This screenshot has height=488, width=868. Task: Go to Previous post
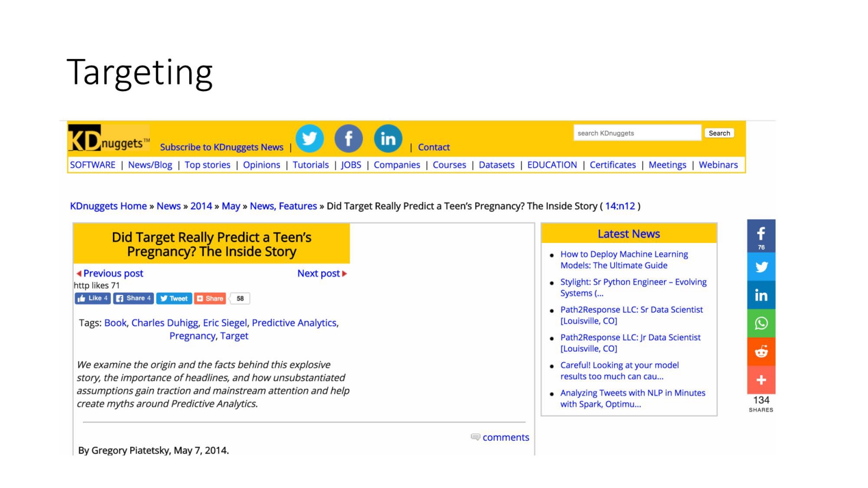click(110, 273)
